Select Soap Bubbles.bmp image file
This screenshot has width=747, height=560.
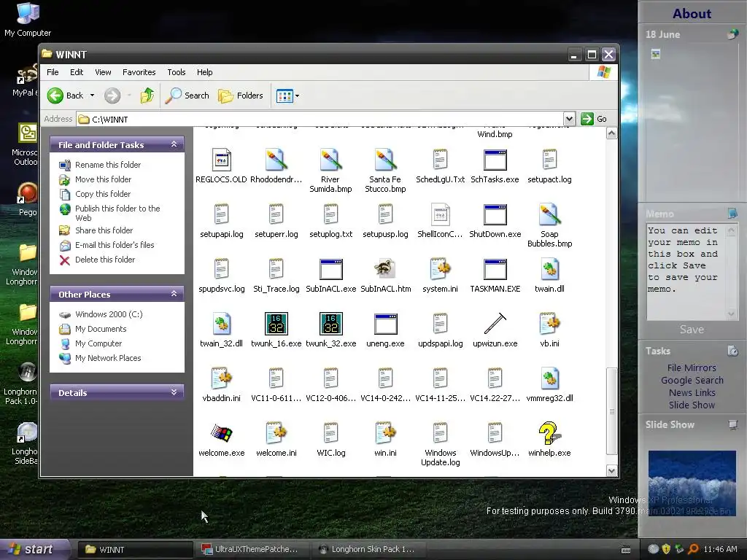(x=549, y=215)
